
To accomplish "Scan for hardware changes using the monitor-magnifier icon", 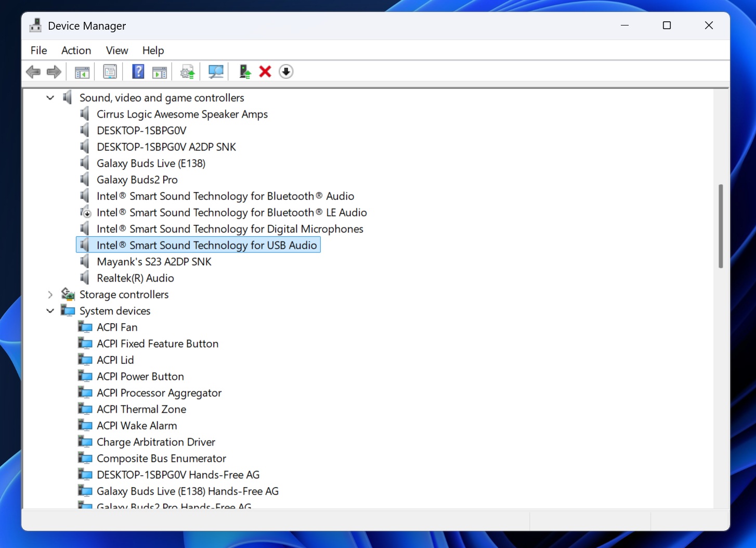I will [x=215, y=72].
